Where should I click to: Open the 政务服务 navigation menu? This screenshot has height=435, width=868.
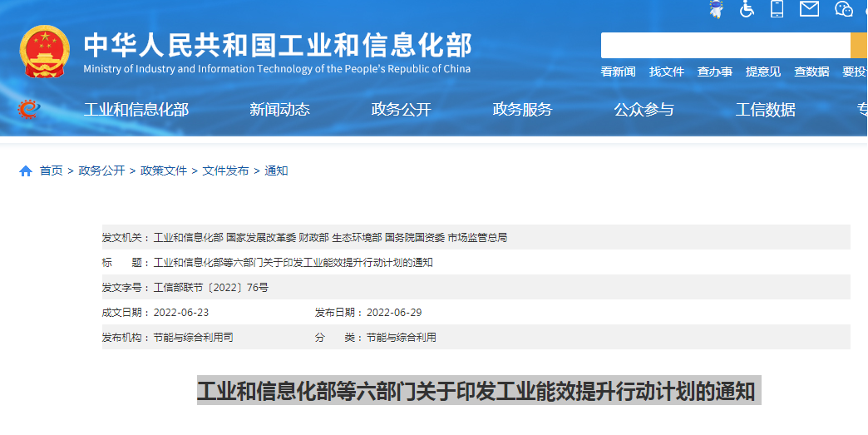[x=523, y=110]
